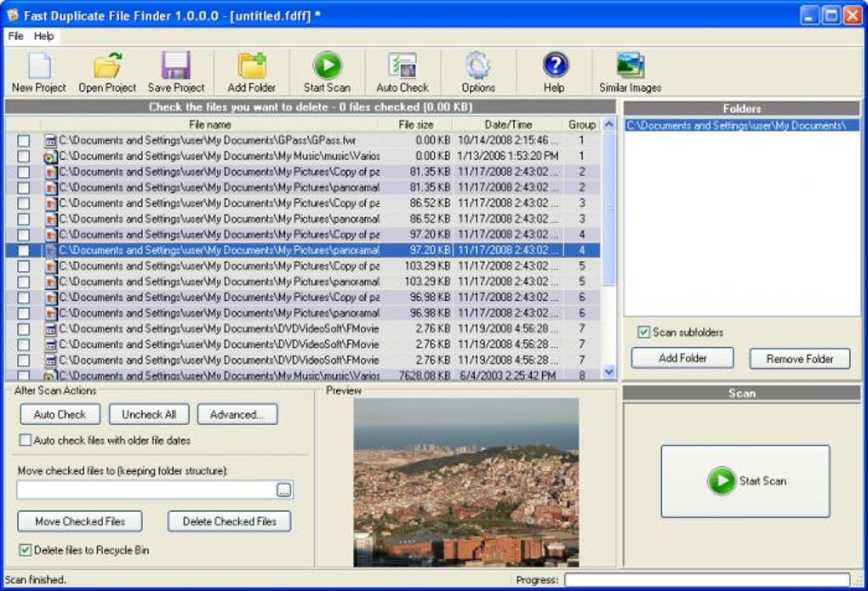Click the file list scrollbar down arrow
Image resolution: width=868 pixels, height=591 pixels.
(x=609, y=372)
